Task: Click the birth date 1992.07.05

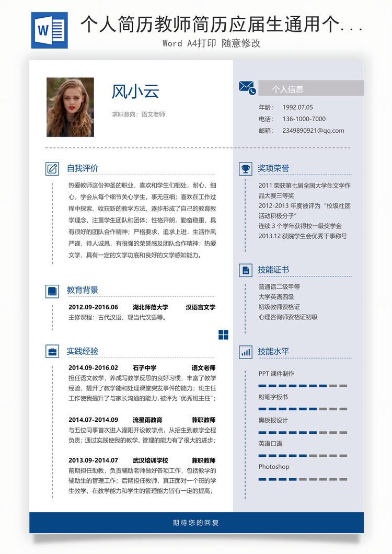Action: point(297,107)
